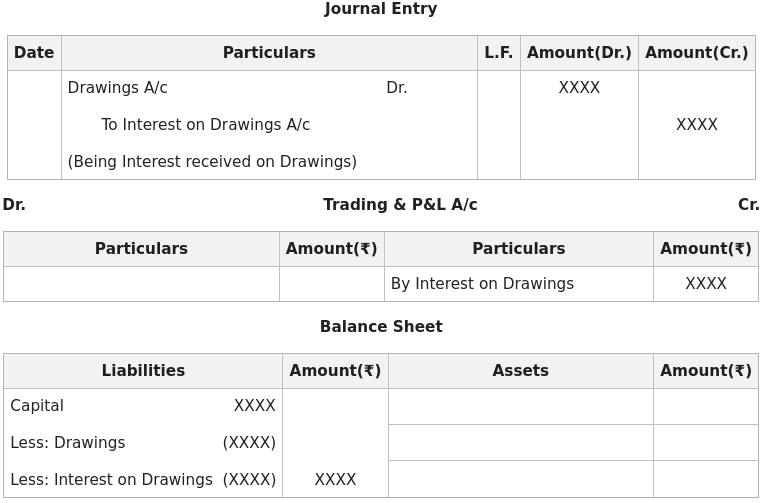Screen dimensions: 763x503
Task: Click the Trading & P&L A/c heading
Action: coord(400,205)
